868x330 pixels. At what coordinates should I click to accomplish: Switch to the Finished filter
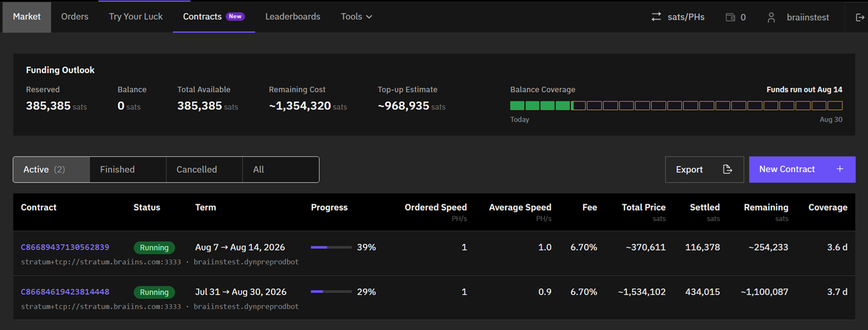[x=128, y=169]
